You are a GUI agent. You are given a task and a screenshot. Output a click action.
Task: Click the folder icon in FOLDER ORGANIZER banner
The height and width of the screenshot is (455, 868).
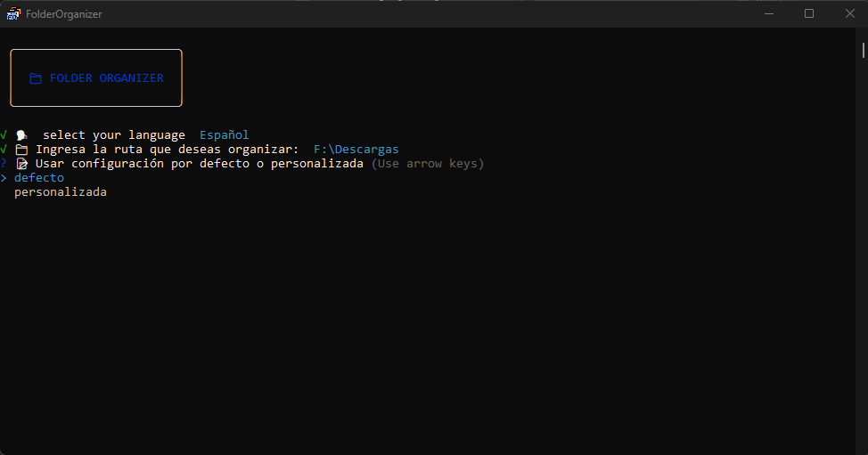tap(36, 78)
